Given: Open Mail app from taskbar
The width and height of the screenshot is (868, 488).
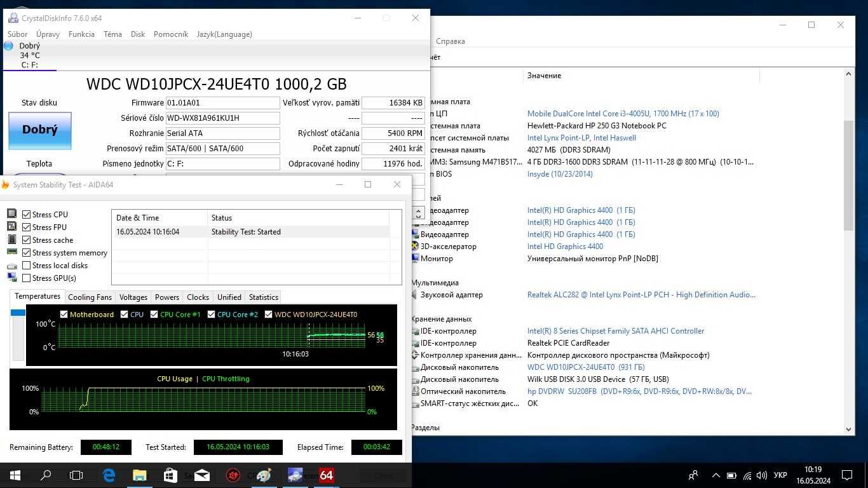Looking at the screenshot, I should pos(201,475).
